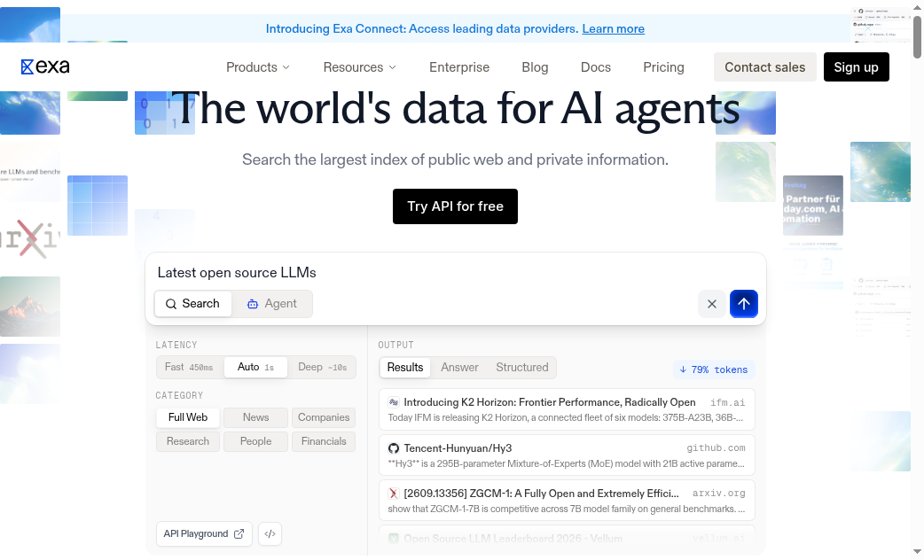The height and width of the screenshot is (560, 924).
Task: Click the Sign up button
Action: tap(857, 67)
